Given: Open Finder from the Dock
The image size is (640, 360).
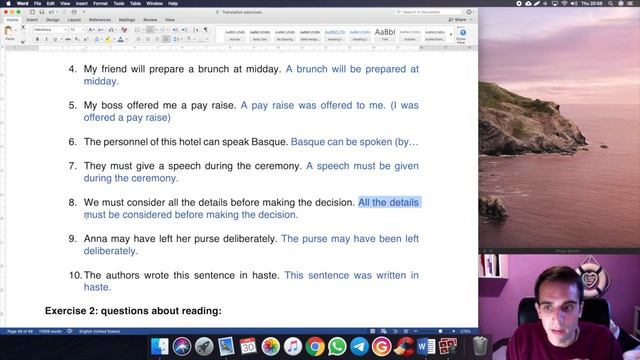Looking at the screenshot, I should click(160, 347).
